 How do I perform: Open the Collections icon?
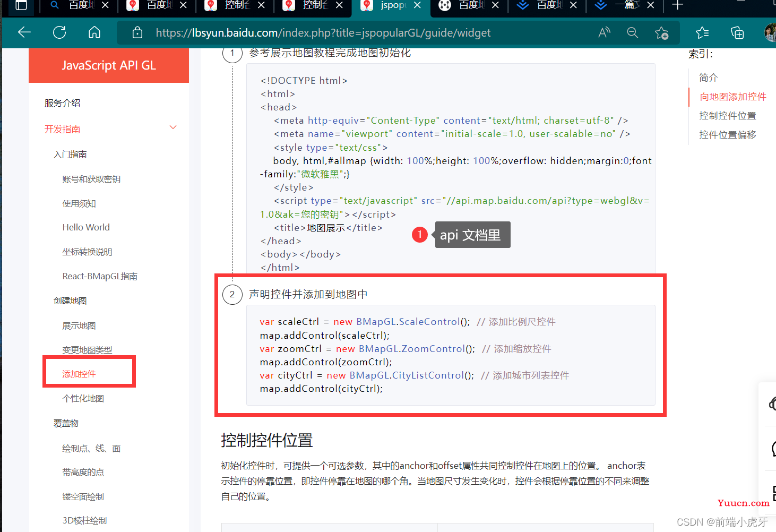[x=737, y=33]
